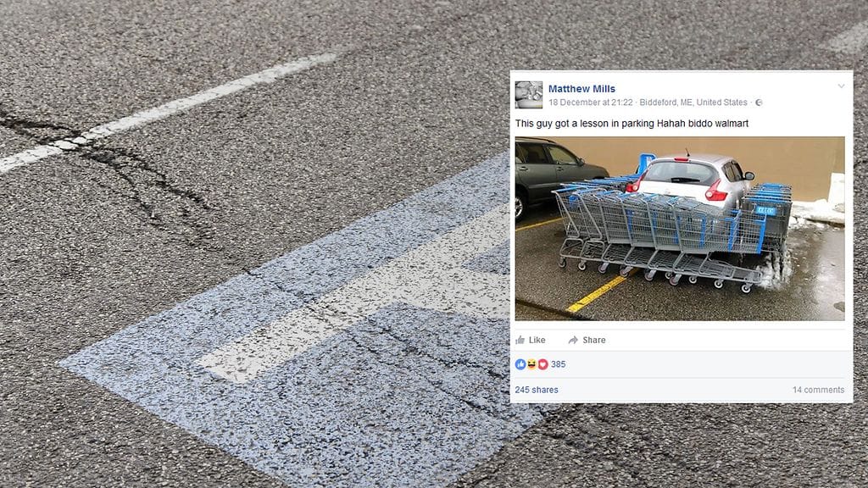868x488 pixels.
Task: Click the Share arrow icon
Action: pos(573,340)
